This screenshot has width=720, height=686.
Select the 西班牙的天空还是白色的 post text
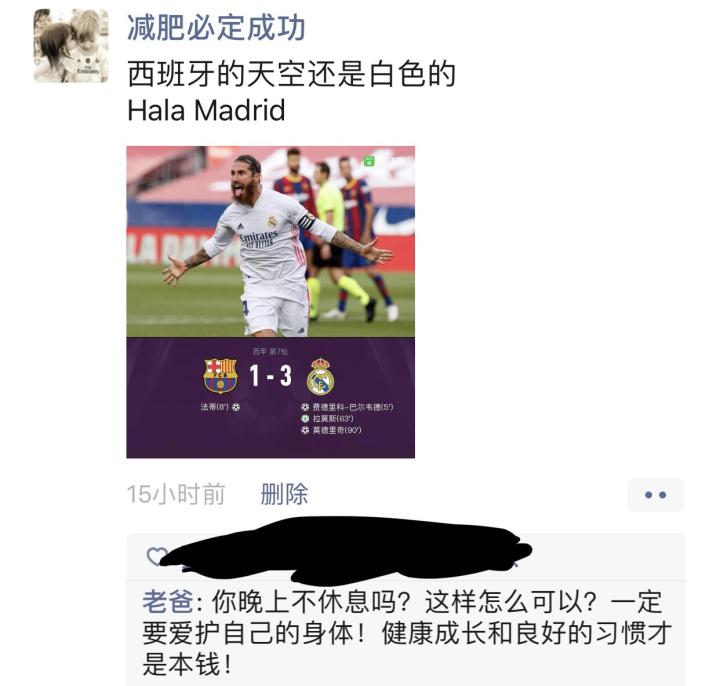[291, 74]
